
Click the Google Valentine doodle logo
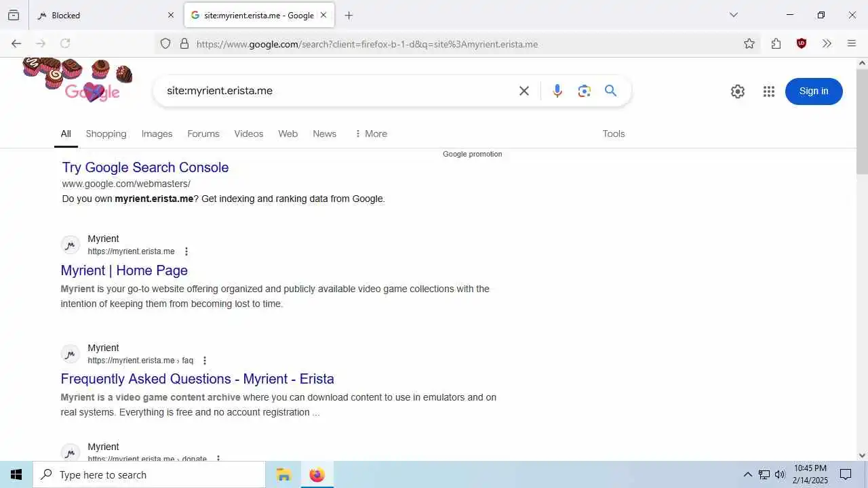78,80
